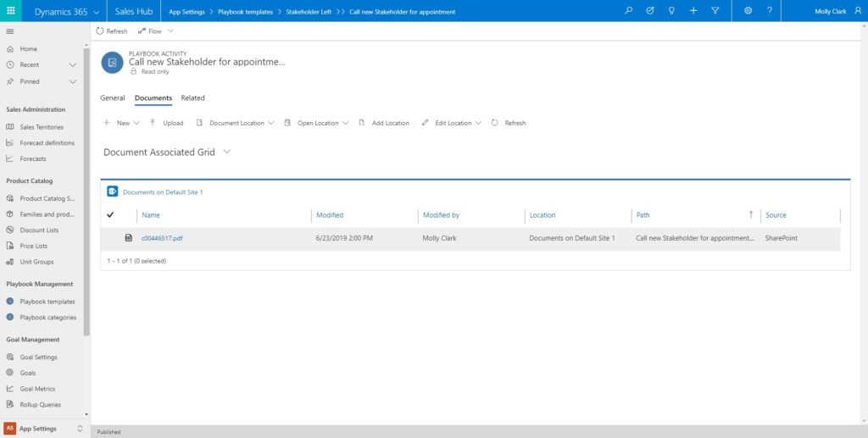Image resolution: width=868 pixels, height=438 pixels.
Task: Click the Goal Metrics icon
Action: coord(9,389)
